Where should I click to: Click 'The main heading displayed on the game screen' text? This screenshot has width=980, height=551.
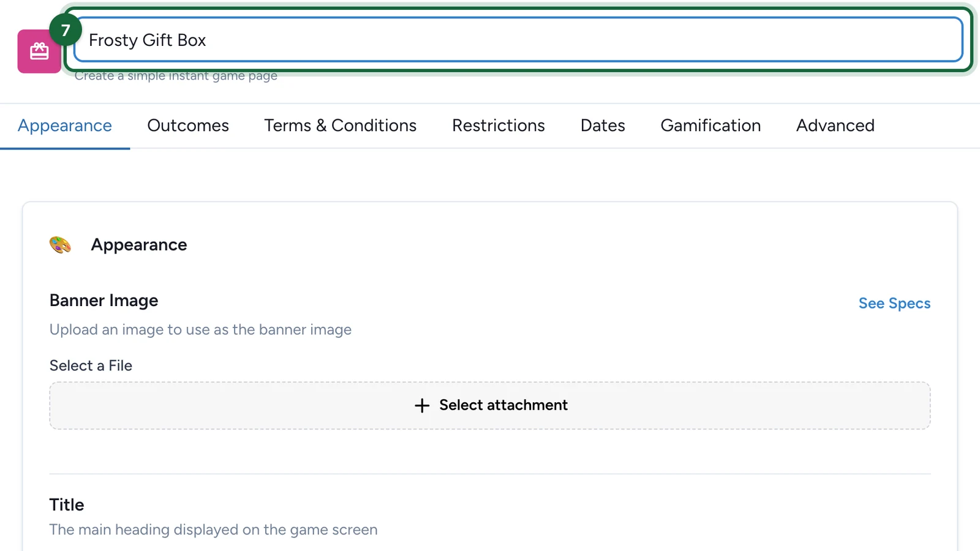click(213, 530)
